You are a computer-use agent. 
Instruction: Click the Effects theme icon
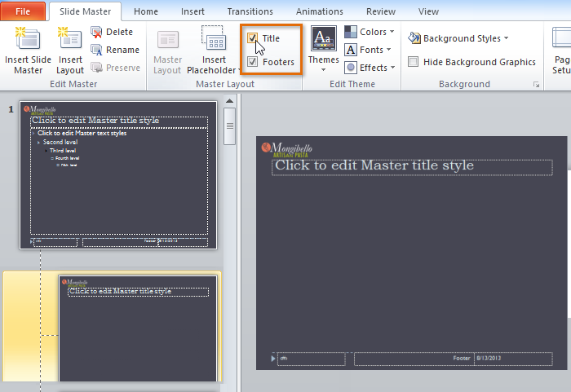point(351,68)
